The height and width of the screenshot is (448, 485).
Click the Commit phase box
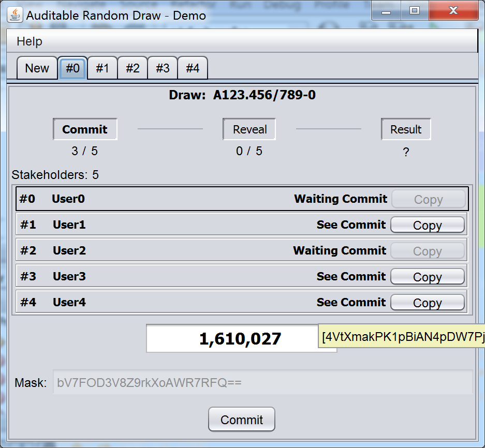pos(85,129)
